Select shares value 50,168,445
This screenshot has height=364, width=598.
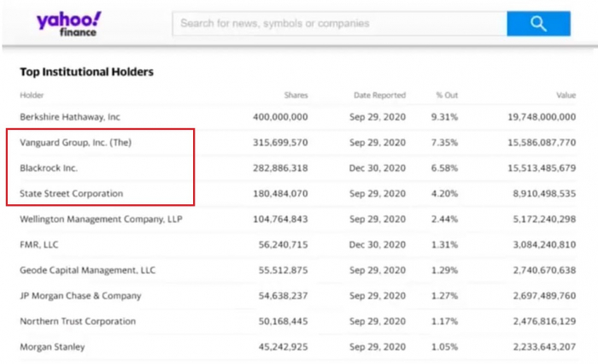point(283,321)
